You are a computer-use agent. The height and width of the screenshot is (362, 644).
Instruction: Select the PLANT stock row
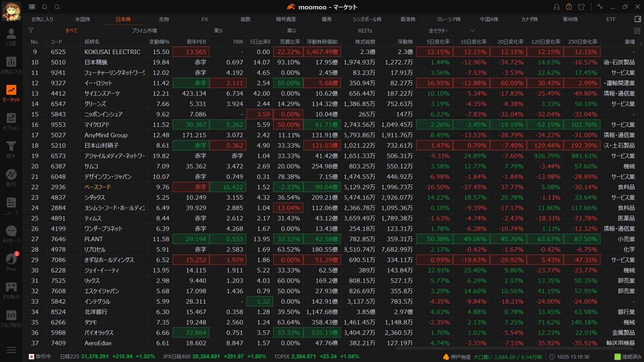point(331,239)
